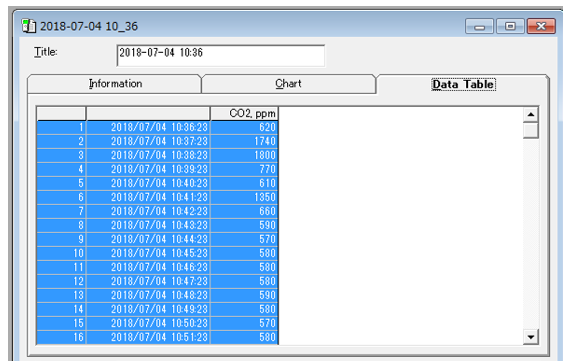Select row number 13 cell

[x=61, y=296]
